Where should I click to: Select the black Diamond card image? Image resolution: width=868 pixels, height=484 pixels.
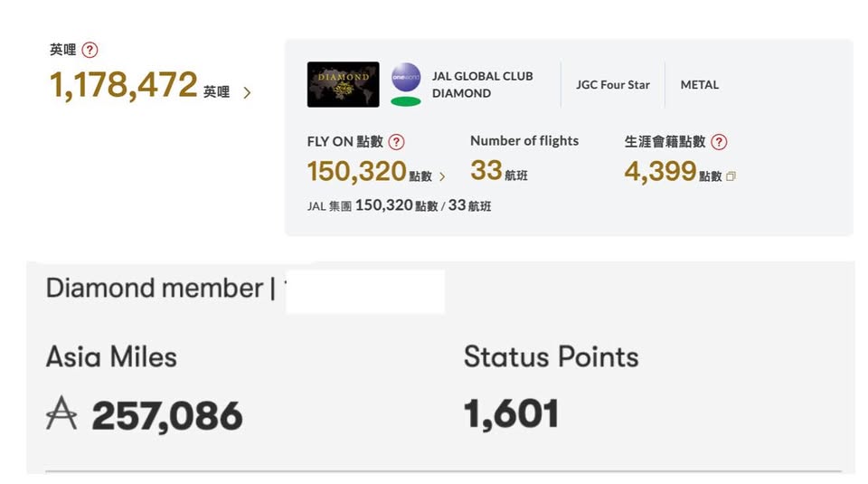click(x=343, y=84)
